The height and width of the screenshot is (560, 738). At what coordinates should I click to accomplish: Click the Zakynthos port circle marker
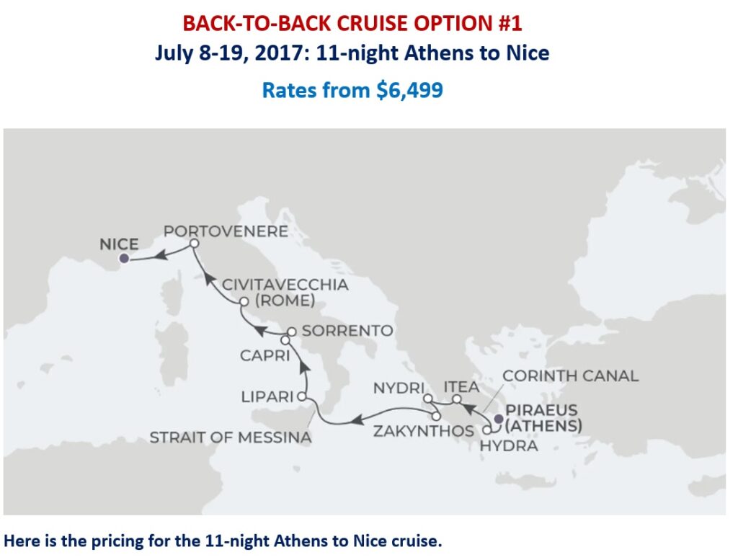436,416
